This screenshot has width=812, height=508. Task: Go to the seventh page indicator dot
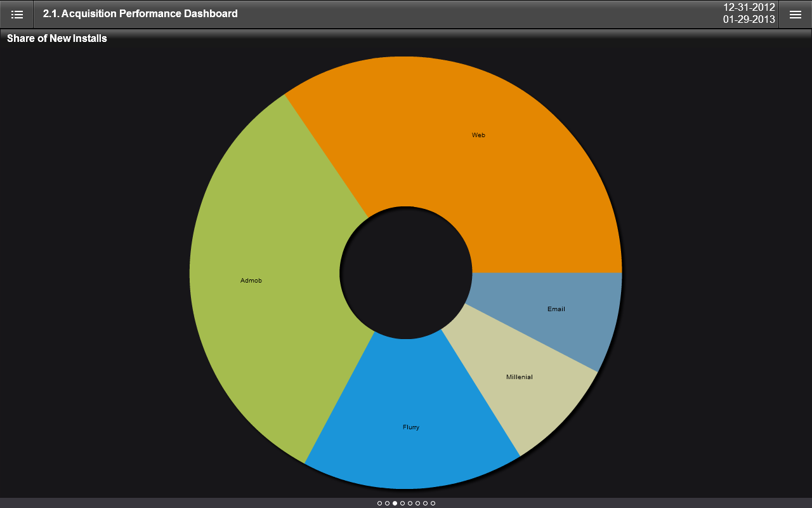click(x=425, y=503)
